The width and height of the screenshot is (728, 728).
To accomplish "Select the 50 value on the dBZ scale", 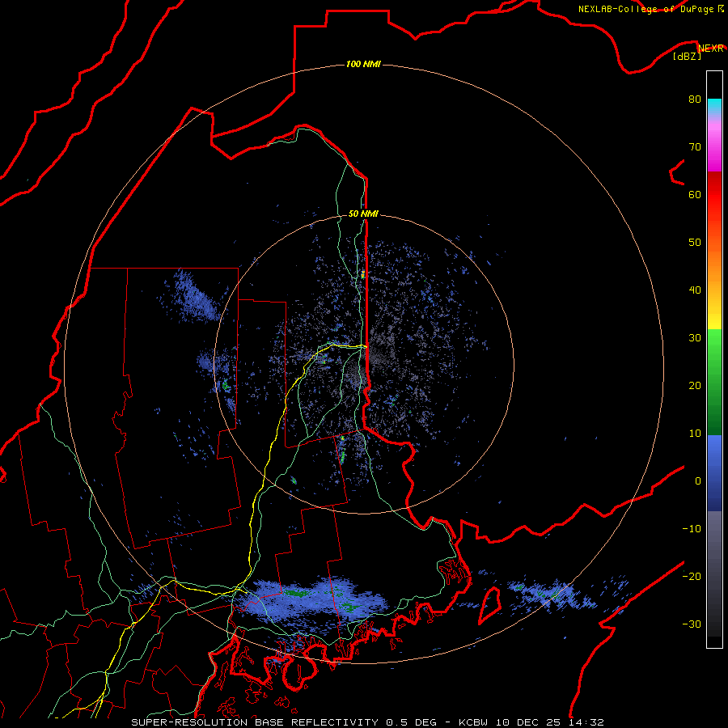I will pos(695,243).
